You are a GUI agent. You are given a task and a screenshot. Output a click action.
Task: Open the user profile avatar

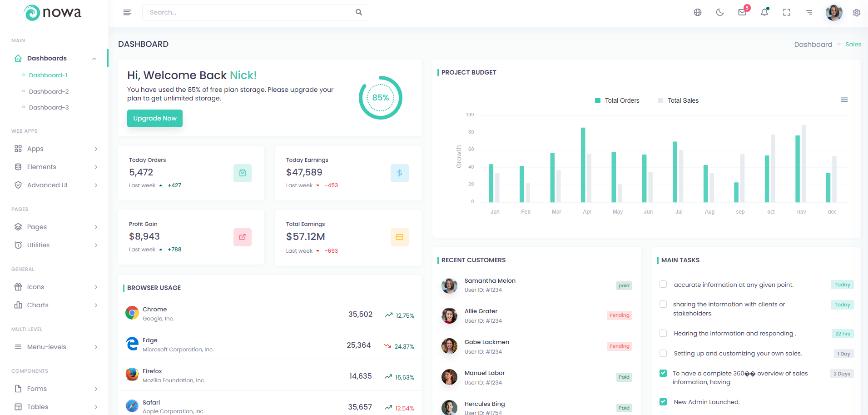pos(834,12)
